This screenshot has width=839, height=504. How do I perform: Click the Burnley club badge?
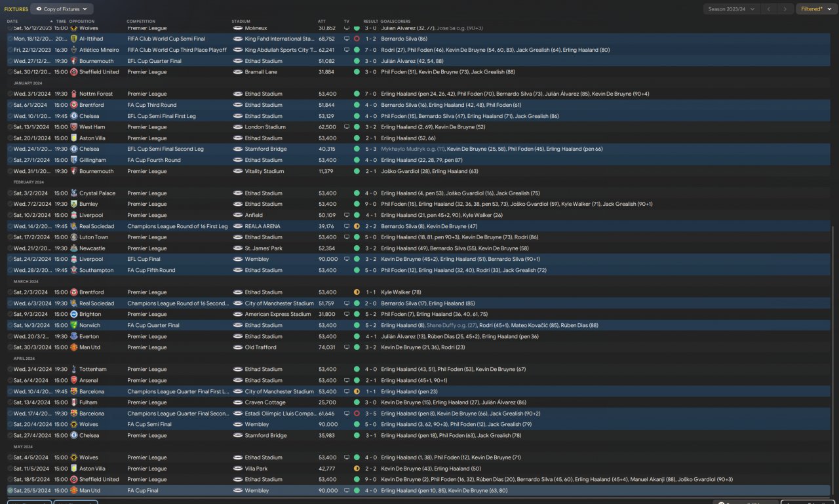point(73,204)
